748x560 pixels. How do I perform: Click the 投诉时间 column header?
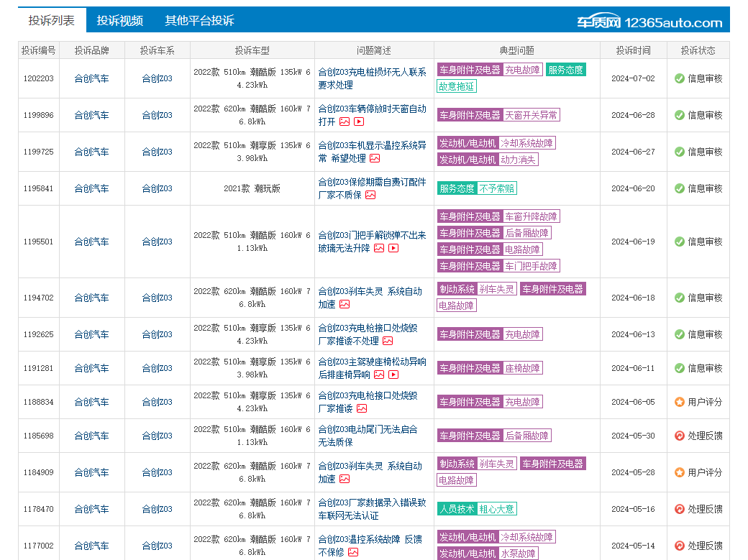pyautogui.click(x=633, y=50)
